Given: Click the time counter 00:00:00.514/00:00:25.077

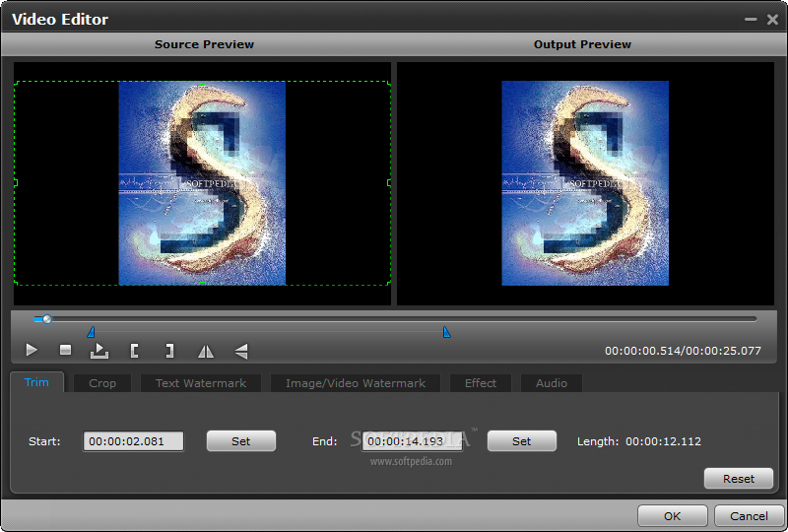Looking at the screenshot, I should click(683, 351).
